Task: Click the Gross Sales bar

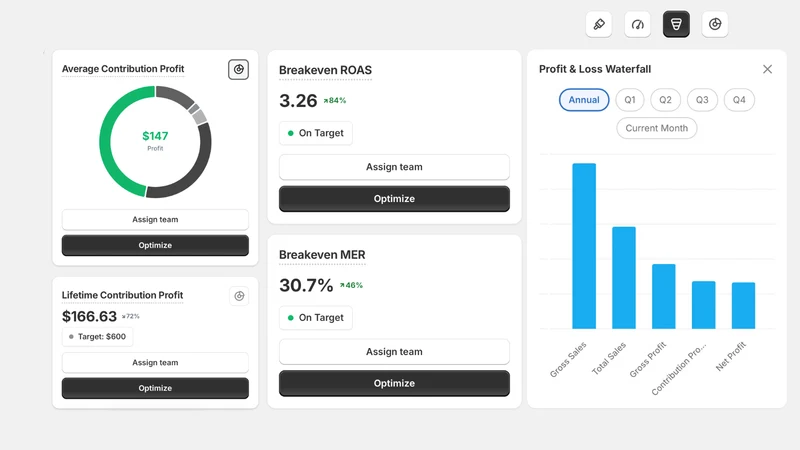Action: point(584,246)
